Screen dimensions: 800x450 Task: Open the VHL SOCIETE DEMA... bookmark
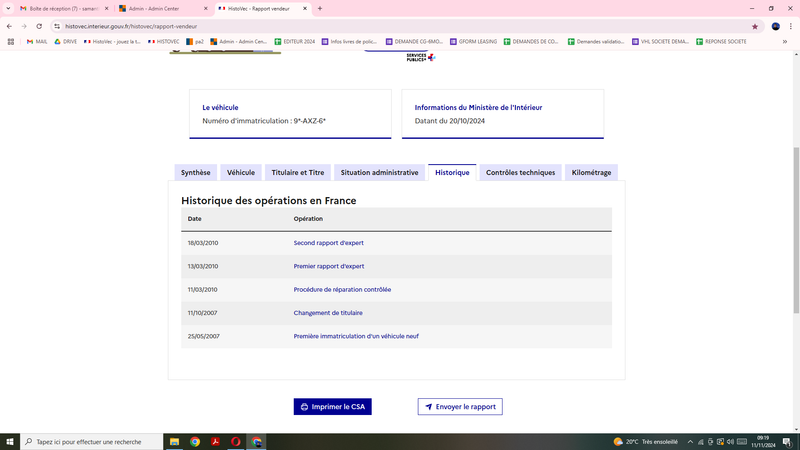pos(660,42)
